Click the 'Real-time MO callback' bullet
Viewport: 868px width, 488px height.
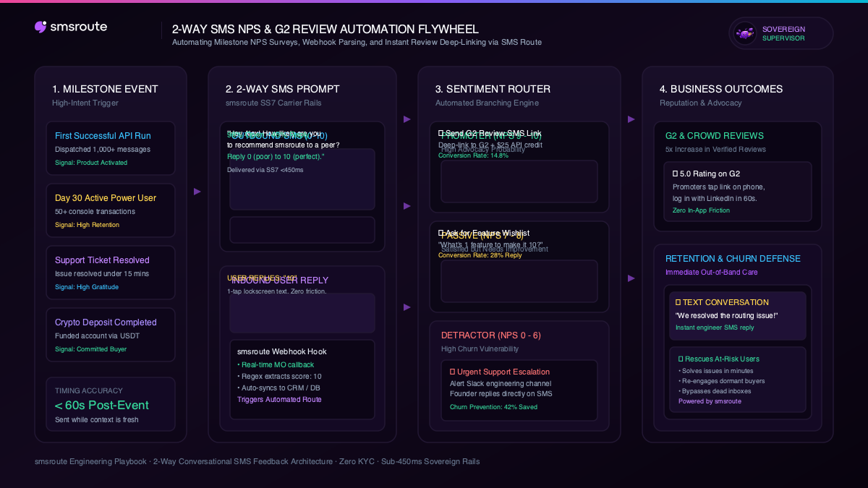point(276,365)
